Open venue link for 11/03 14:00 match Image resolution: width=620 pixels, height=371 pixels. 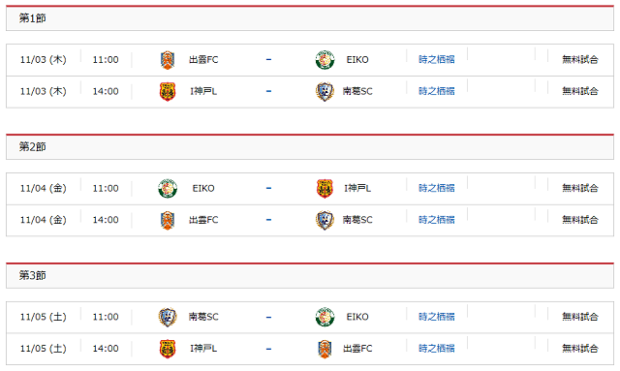437,91
